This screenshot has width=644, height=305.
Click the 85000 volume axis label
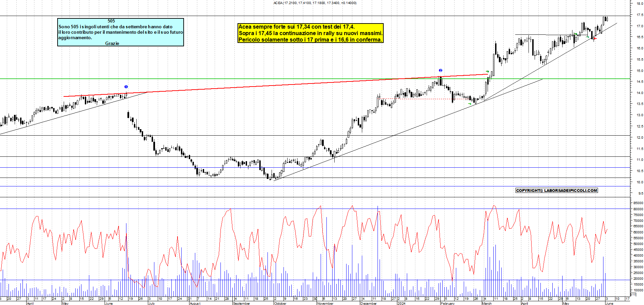(638, 203)
